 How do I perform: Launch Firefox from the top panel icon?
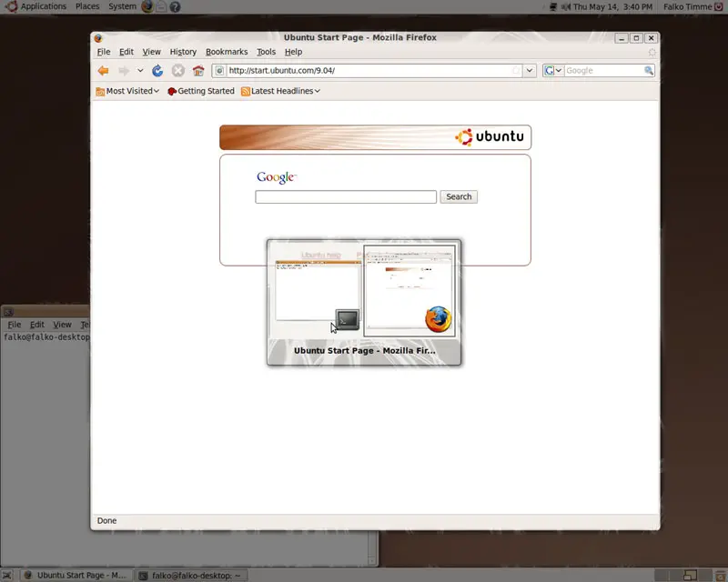coord(147,6)
